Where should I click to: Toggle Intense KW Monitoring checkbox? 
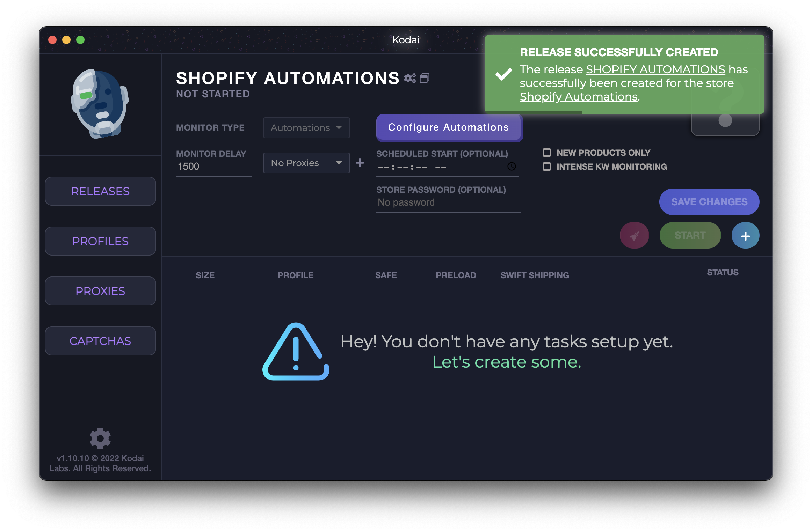pos(547,167)
